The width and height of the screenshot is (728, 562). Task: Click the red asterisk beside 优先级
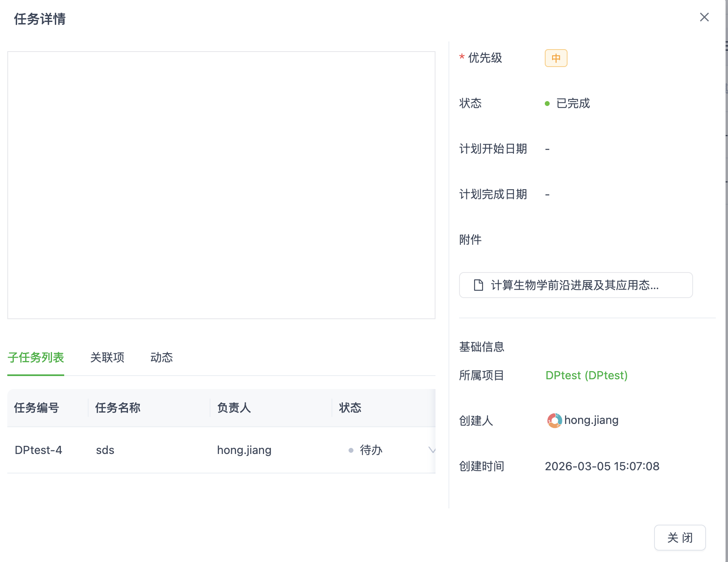click(x=461, y=57)
